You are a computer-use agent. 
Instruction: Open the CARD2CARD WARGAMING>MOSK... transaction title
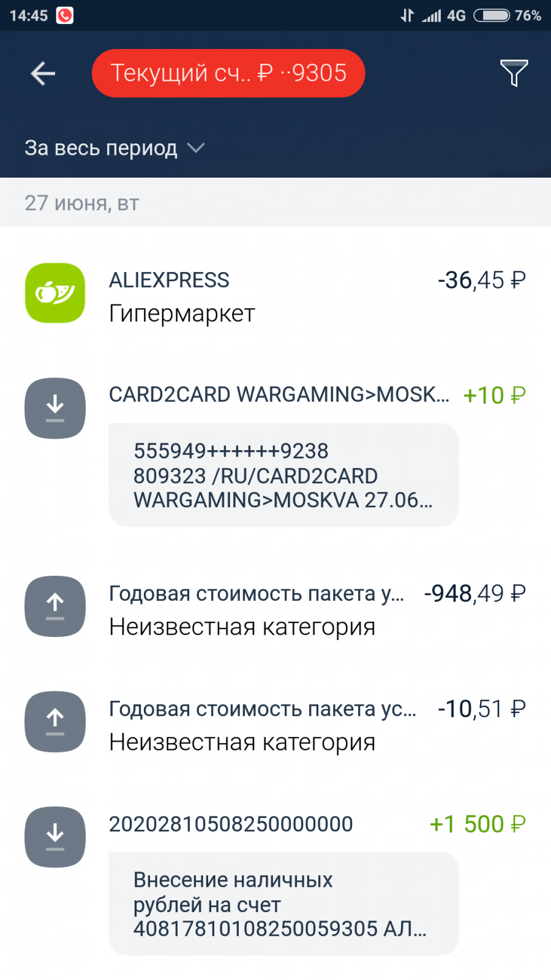[279, 395]
